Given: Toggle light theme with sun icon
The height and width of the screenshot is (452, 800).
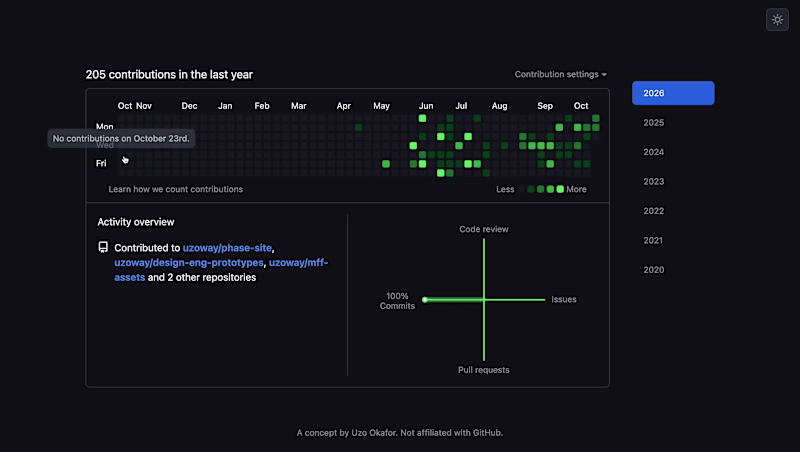Looking at the screenshot, I should [777, 20].
